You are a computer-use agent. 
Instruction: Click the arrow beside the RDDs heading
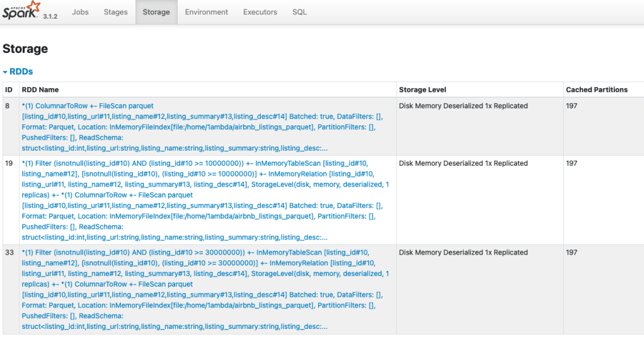pos(5,72)
